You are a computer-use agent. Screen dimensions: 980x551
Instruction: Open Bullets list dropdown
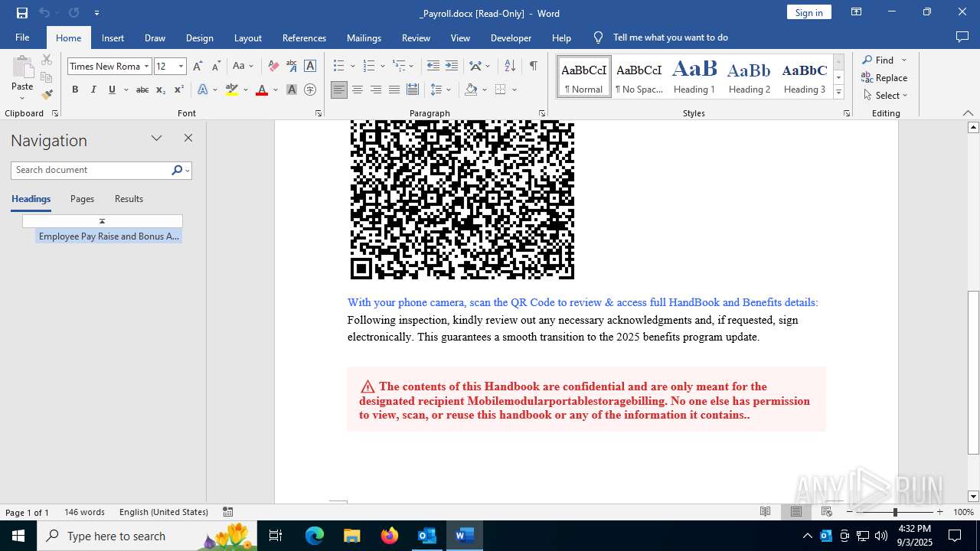click(x=351, y=66)
